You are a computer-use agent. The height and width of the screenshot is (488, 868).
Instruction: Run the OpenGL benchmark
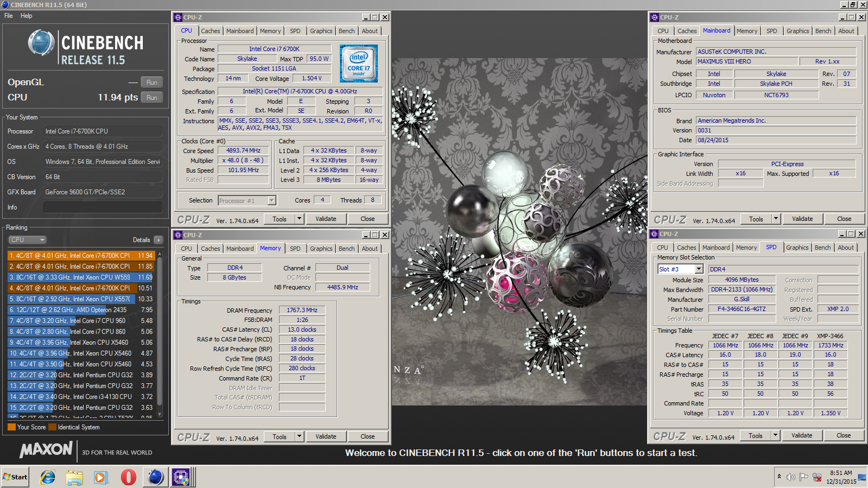tap(152, 83)
